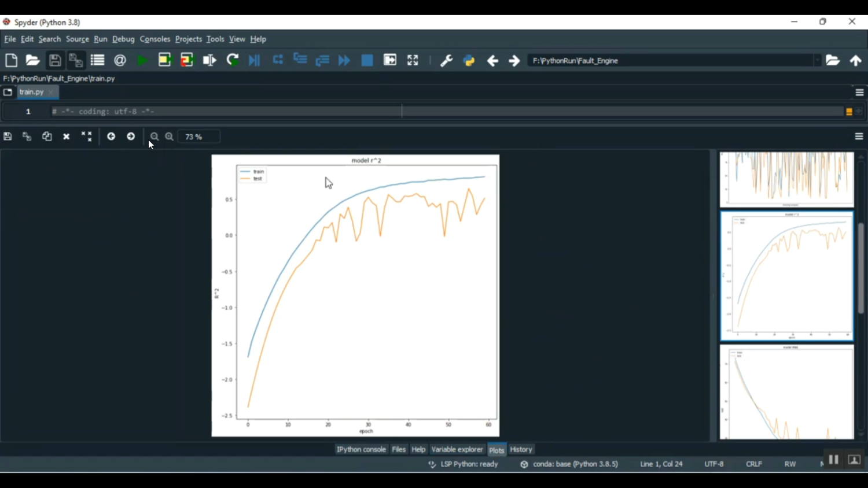Select the model RMS plot thumbnail
Image resolution: width=868 pixels, height=488 pixels.
[x=786, y=392]
